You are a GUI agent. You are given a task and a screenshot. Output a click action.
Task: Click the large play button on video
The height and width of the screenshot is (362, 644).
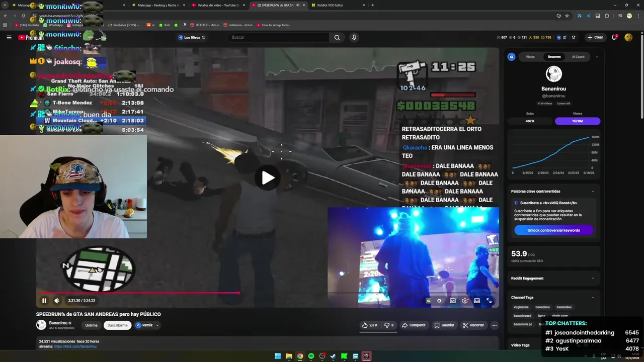click(268, 177)
